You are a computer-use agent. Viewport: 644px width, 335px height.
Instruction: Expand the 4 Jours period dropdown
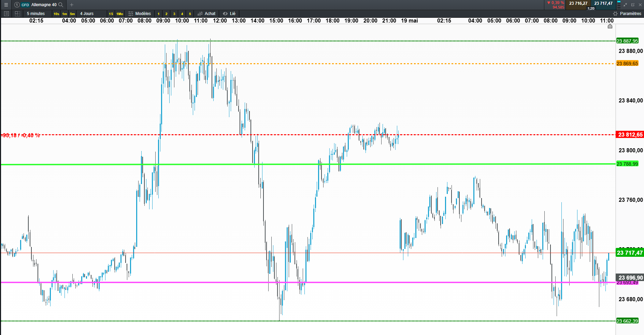click(x=87, y=14)
